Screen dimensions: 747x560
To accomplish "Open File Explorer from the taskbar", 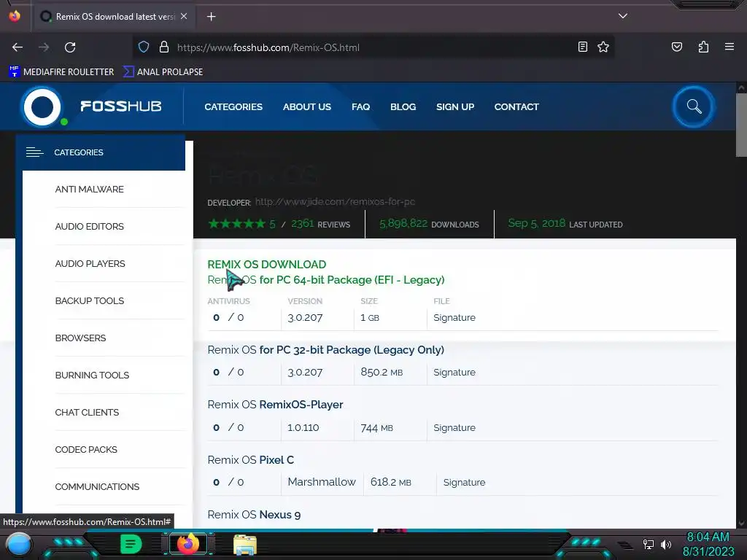I will (x=245, y=544).
